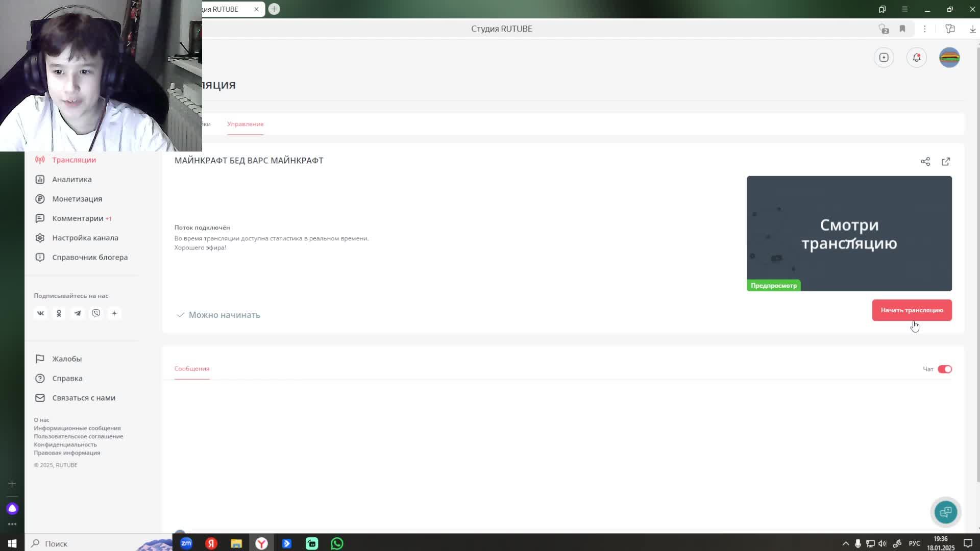Image resolution: width=980 pixels, height=551 pixels.
Task: Open Правовая информация footer link
Action: (x=67, y=453)
